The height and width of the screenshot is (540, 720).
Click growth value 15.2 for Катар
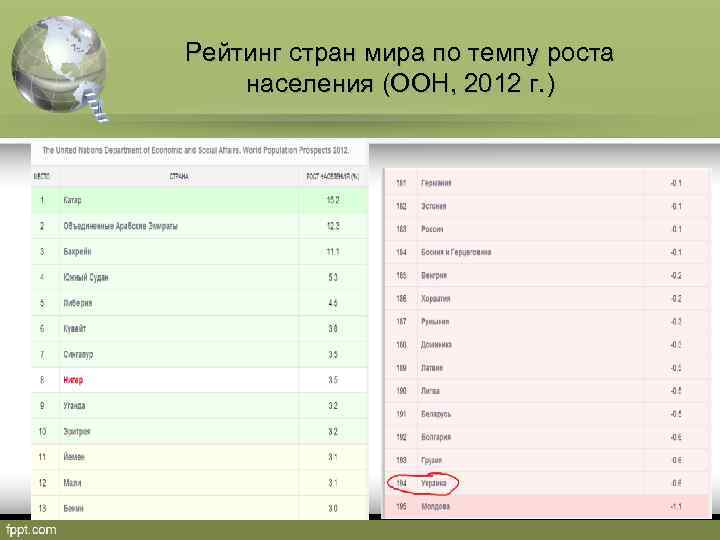pos(333,200)
